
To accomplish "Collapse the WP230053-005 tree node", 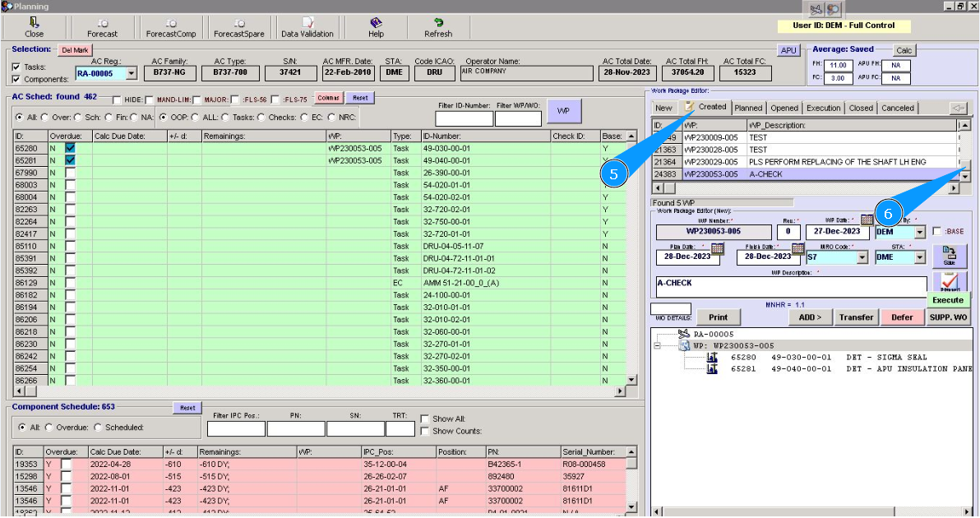I will pos(657,346).
